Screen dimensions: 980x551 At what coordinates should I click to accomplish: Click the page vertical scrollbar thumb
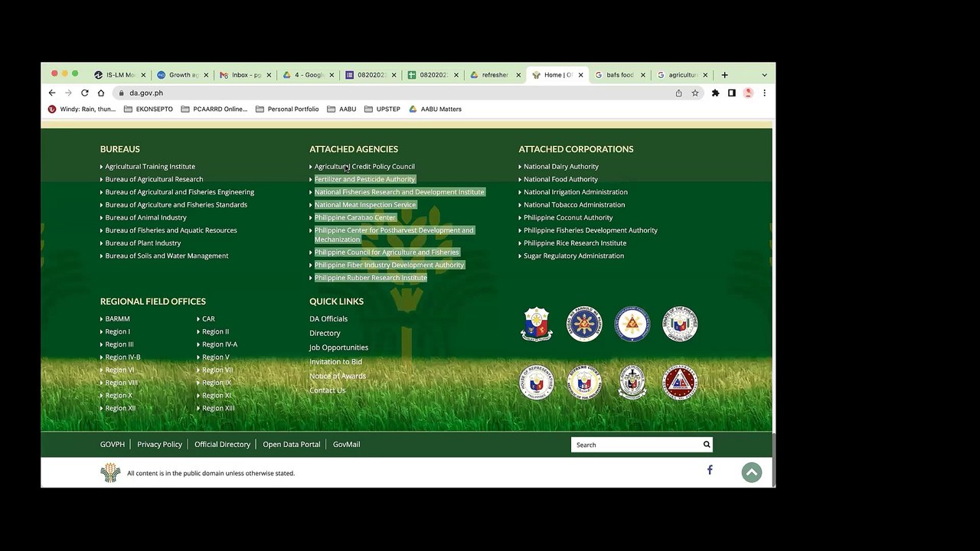pyautogui.click(x=773, y=459)
